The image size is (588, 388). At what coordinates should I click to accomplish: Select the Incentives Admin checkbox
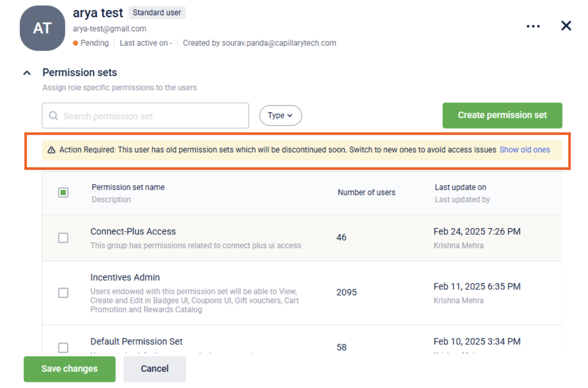(63, 293)
